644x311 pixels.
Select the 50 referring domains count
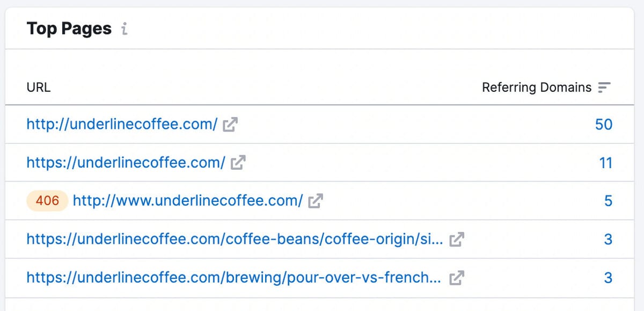(x=604, y=125)
